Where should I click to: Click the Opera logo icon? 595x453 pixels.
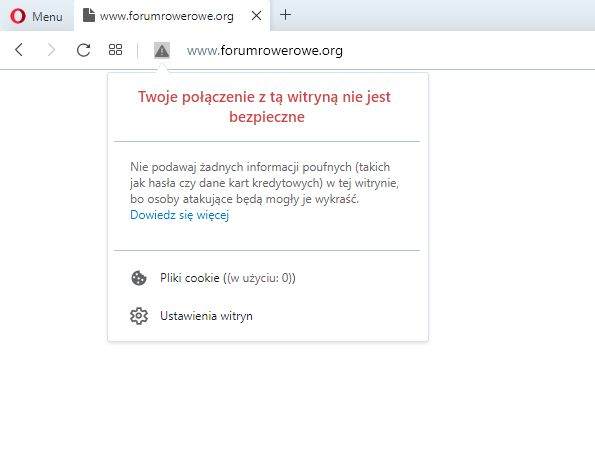[18, 16]
